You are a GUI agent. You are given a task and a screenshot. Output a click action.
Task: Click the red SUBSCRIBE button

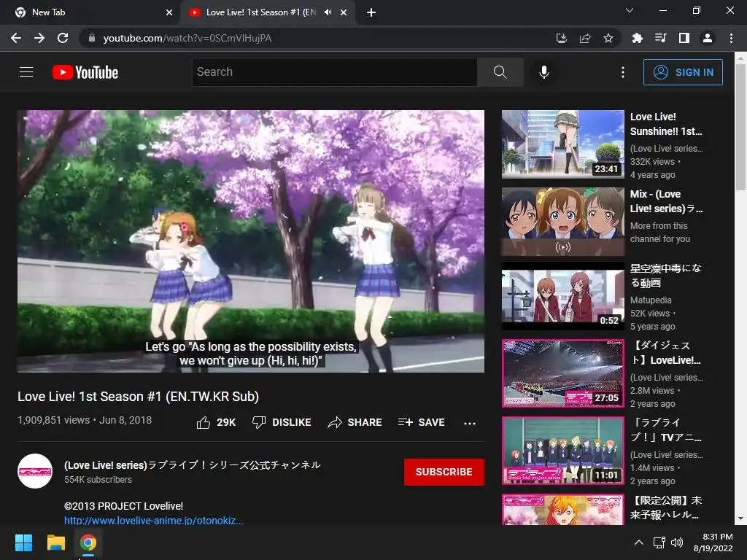pyautogui.click(x=444, y=472)
